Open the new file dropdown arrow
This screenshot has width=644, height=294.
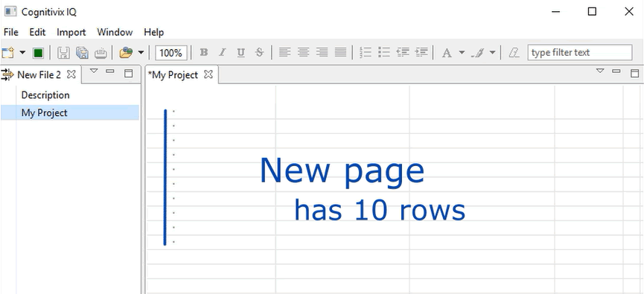coord(22,53)
